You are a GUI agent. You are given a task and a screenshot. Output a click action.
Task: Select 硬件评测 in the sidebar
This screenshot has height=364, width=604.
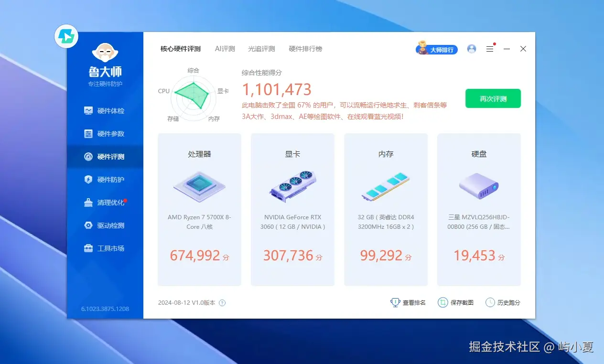[x=105, y=157]
